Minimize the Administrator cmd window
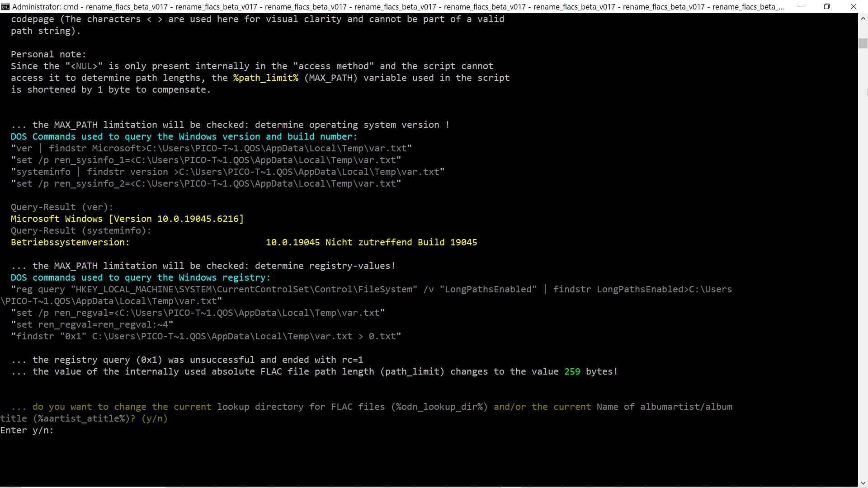This screenshot has height=488, width=868. click(x=801, y=6)
